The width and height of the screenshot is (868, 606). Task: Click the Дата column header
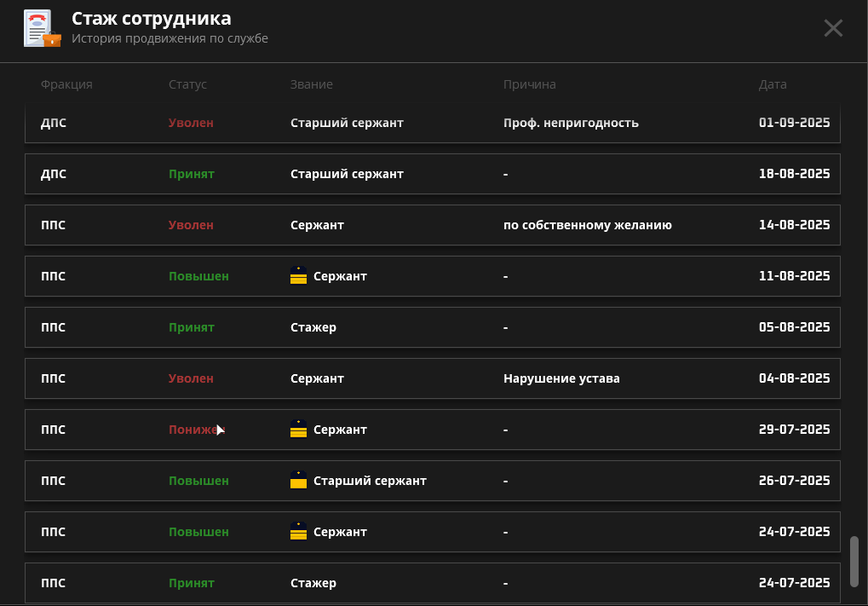click(x=773, y=84)
